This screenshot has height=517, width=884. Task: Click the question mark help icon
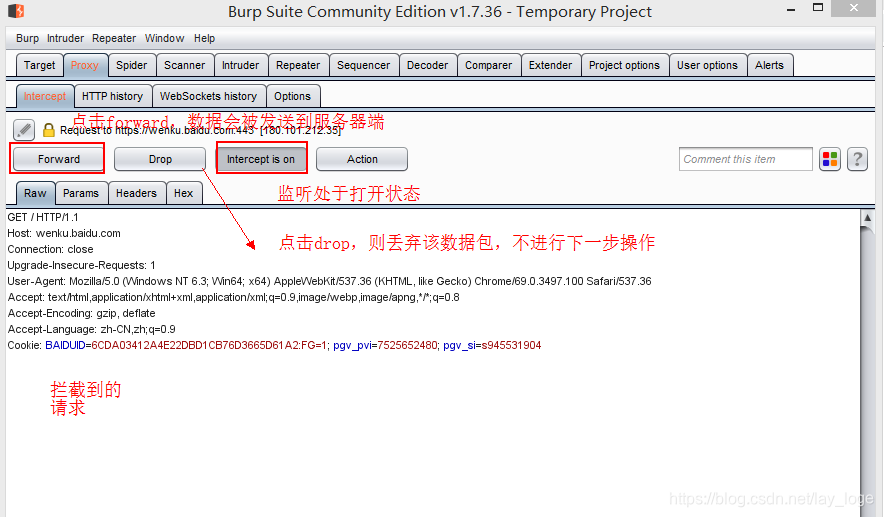click(857, 159)
